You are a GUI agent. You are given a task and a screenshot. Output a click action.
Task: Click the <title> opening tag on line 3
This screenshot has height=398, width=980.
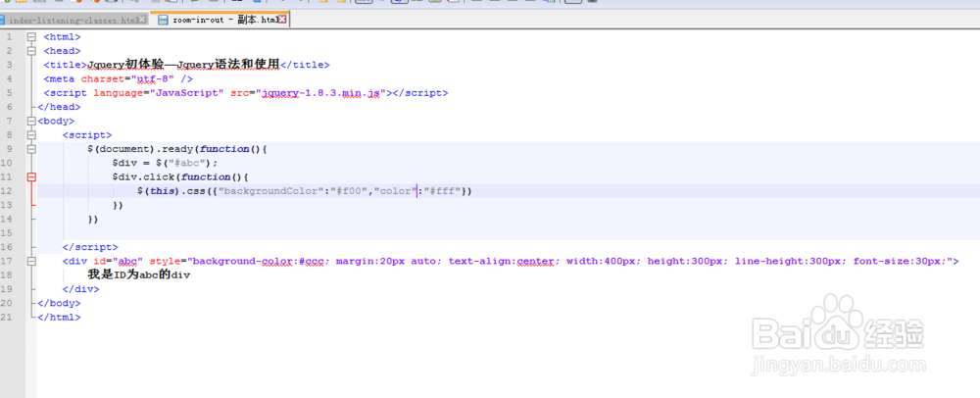click(65, 65)
